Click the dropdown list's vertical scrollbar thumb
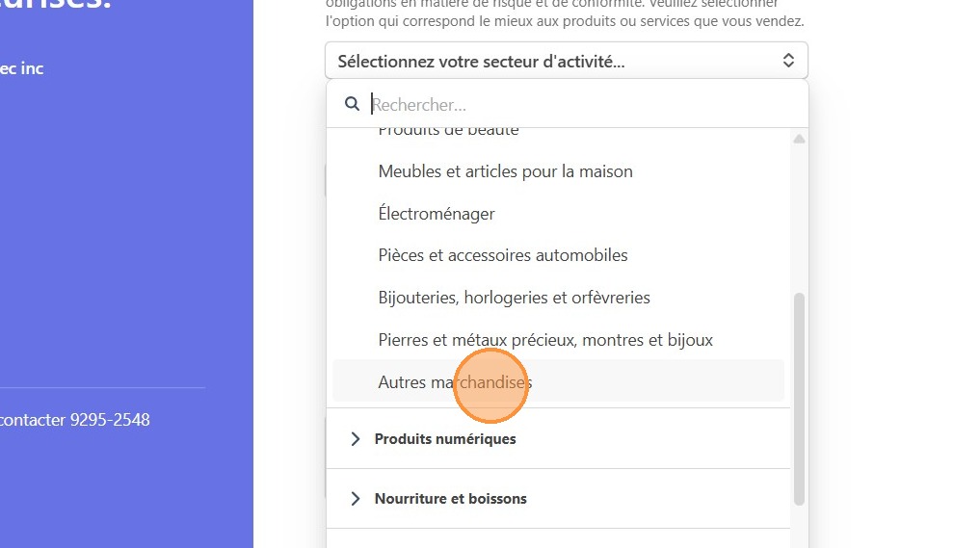This screenshot has height=548, width=980. 799,399
